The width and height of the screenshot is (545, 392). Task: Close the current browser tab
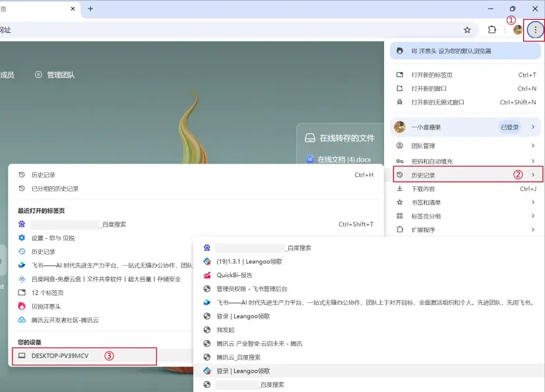pyautogui.click(x=73, y=9)
